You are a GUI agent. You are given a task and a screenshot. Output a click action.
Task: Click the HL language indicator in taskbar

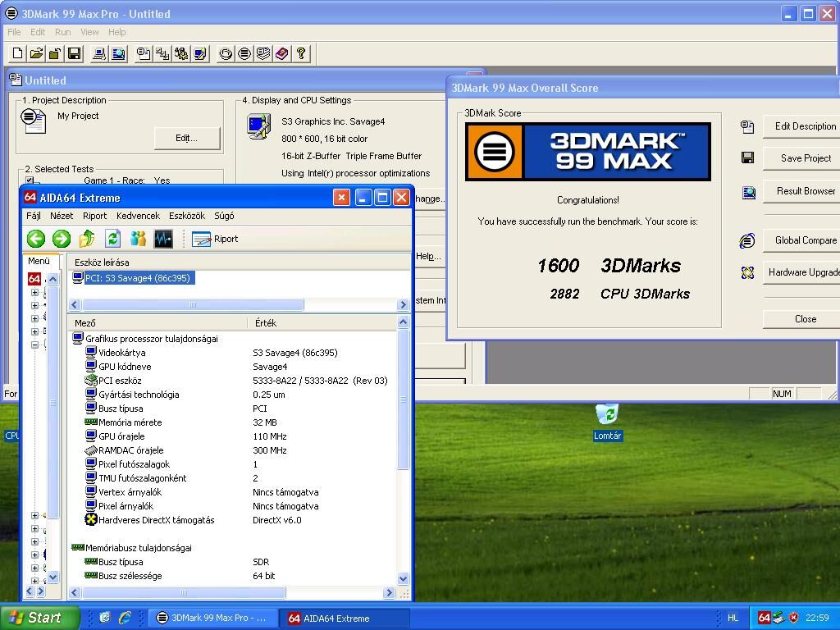(x=733, y=618)
